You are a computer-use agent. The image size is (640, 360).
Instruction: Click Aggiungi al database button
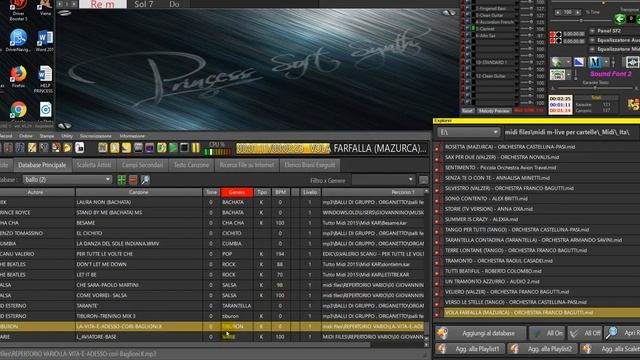coord(480,333)
